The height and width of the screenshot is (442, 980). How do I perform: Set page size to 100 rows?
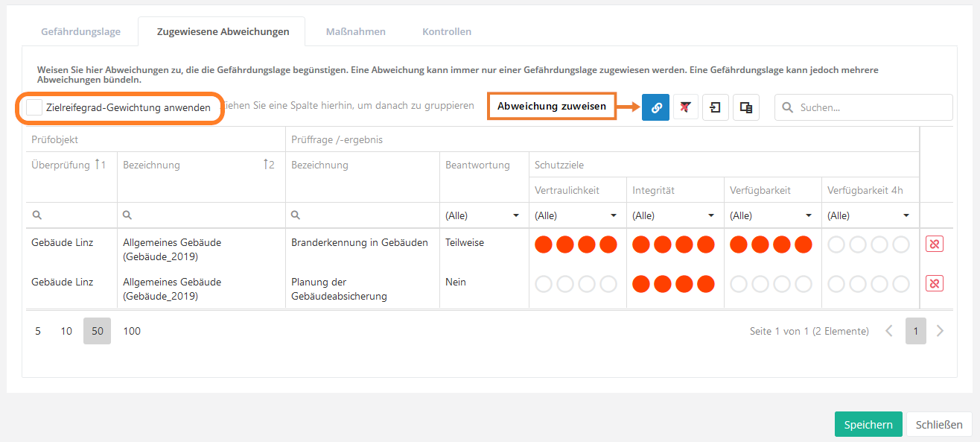[x=132, y=331]
